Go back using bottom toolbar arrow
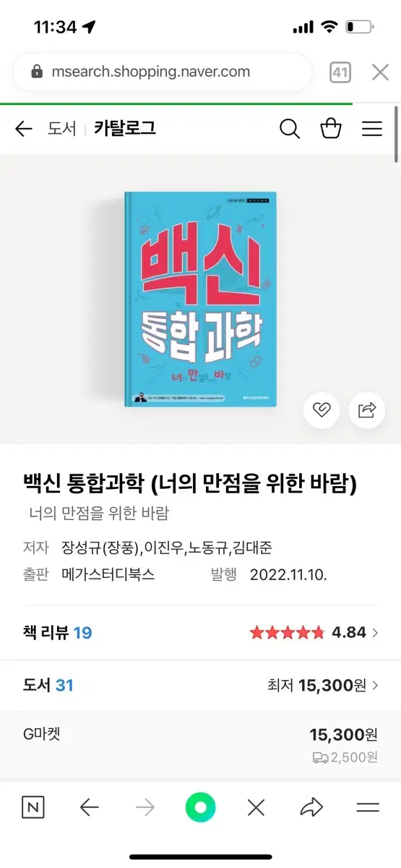The width and height of the screenshot is (401, 868). point(89,807)
